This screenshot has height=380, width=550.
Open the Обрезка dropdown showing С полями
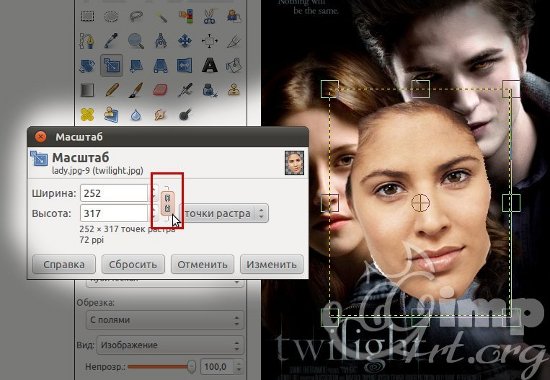165,320
